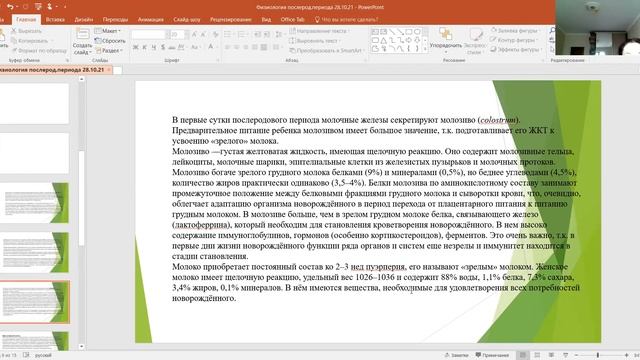Click Quick Styles (Экспресс-стили) button
640x360 pixels.
click(x=475, y=41)
